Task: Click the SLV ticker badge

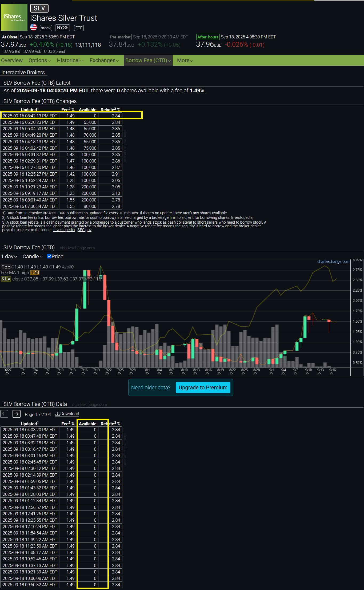Action: coord(39,8)
